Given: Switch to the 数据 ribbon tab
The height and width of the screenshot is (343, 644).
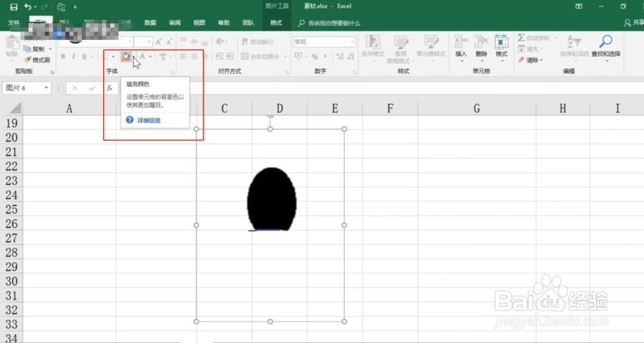Looking at the screenshot, I should [x=150, y=23].
